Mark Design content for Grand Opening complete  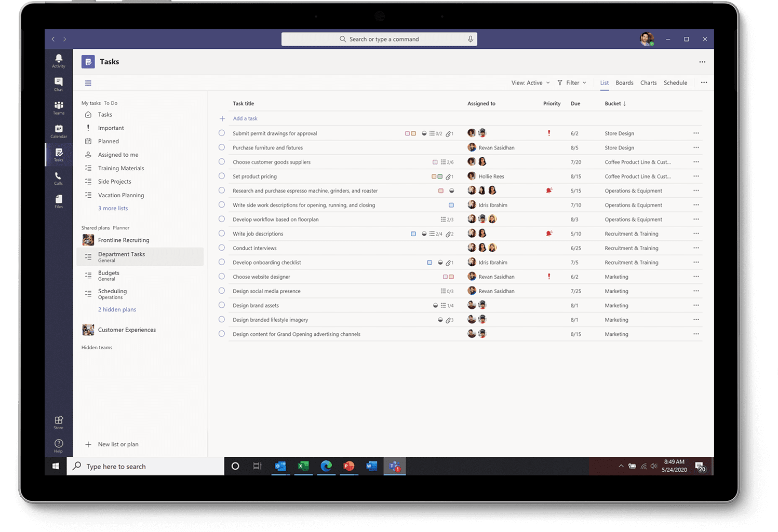coord(222,334)
